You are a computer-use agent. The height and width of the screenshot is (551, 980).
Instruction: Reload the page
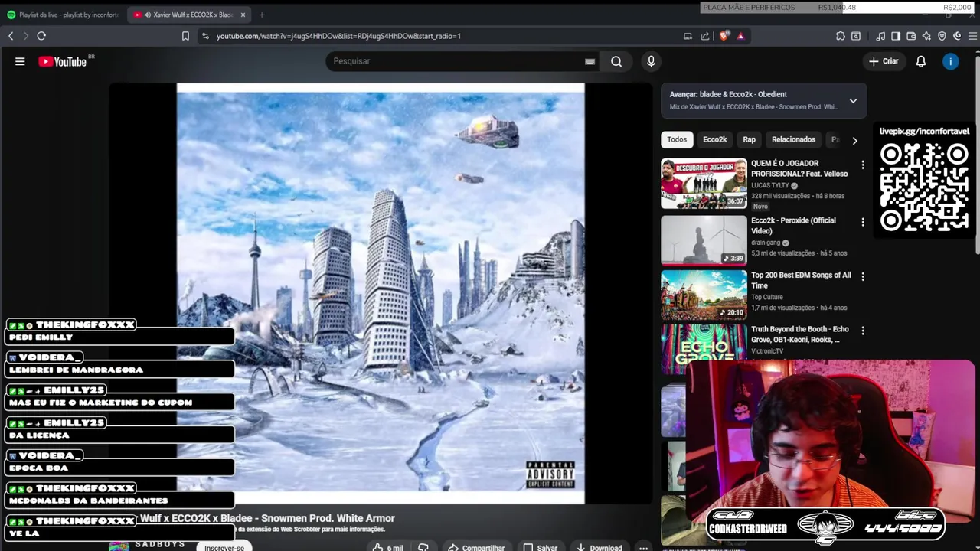click(41, 36)
